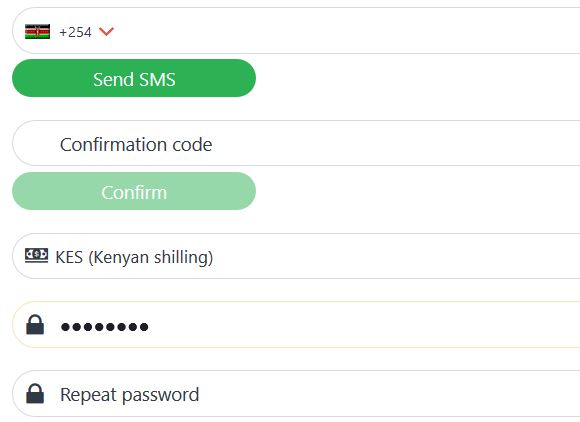The image size is (580, 422).
Task: Click the 'Confirmation code' placeholder text
Action: [x=136, y=144]
